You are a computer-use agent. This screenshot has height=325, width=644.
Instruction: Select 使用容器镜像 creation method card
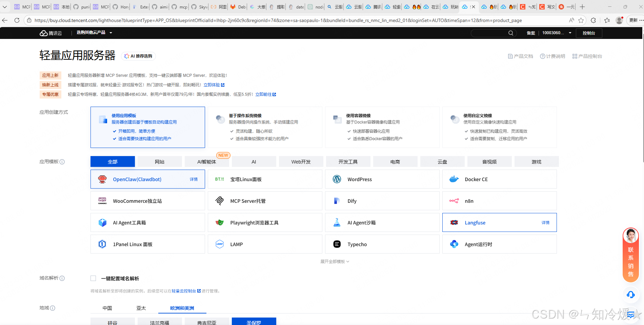pos(382,127)
